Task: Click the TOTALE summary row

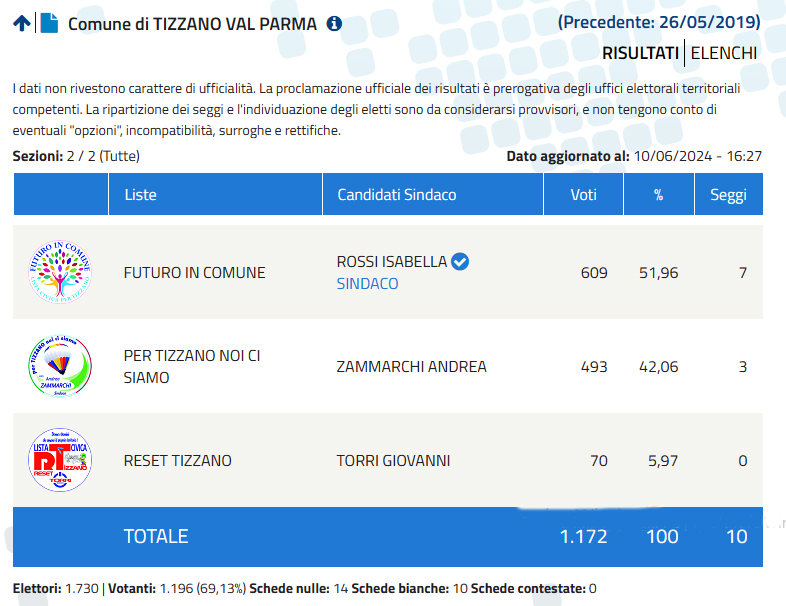Action: (x=388, y=537)
